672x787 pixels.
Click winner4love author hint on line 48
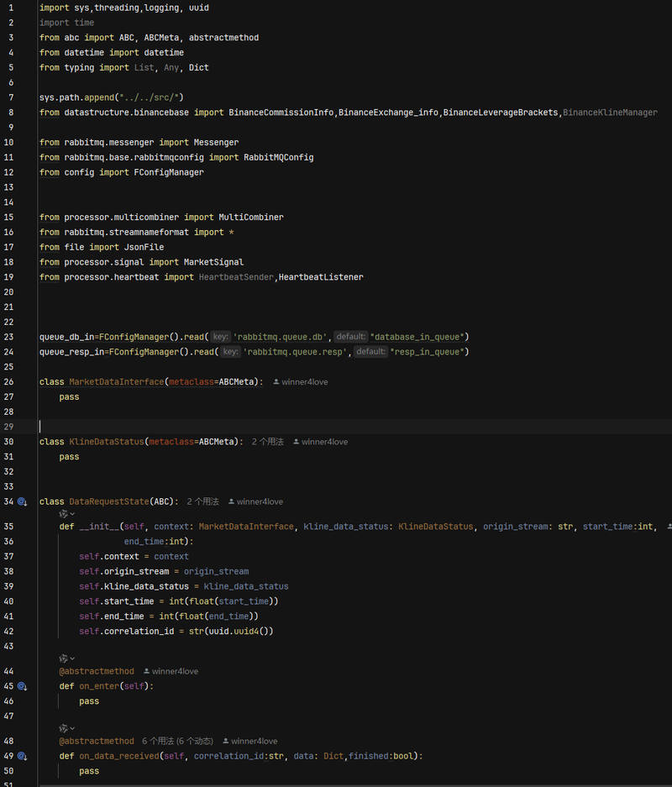(x=250, y=741)
